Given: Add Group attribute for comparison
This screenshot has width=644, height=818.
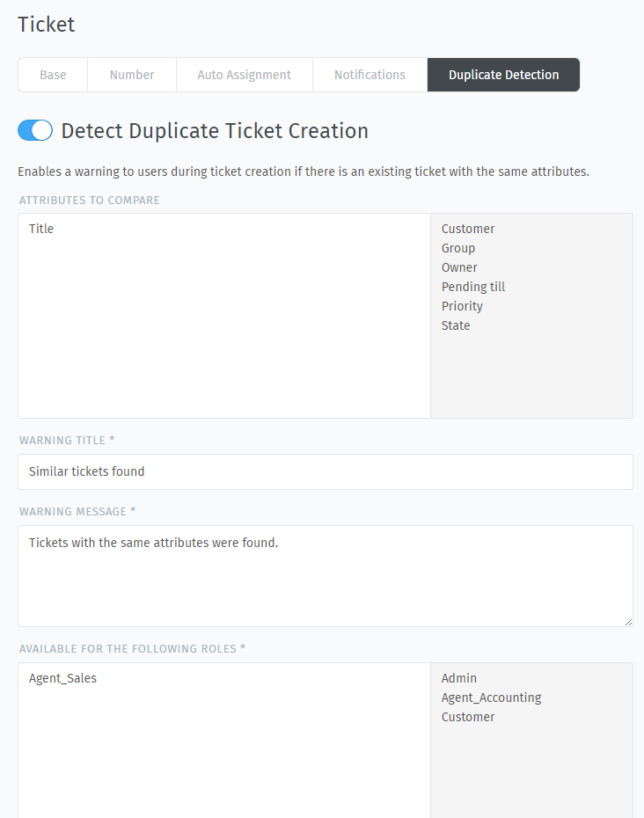Looking at the screenshot, I should [457, 248].
